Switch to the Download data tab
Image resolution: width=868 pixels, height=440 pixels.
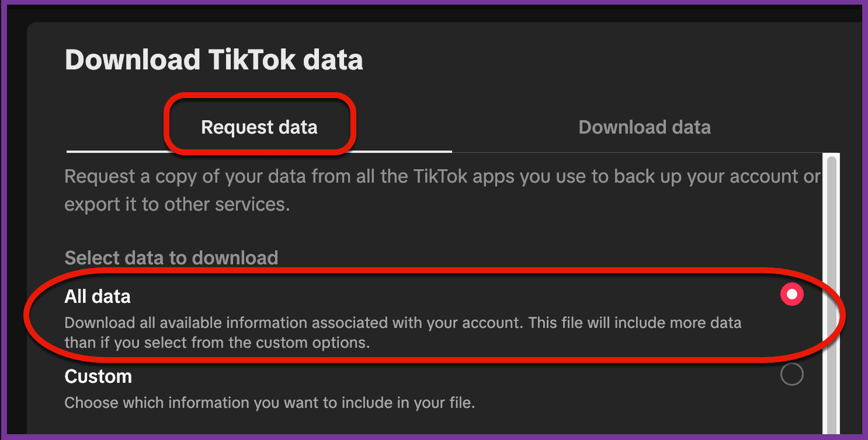point(644,127)
